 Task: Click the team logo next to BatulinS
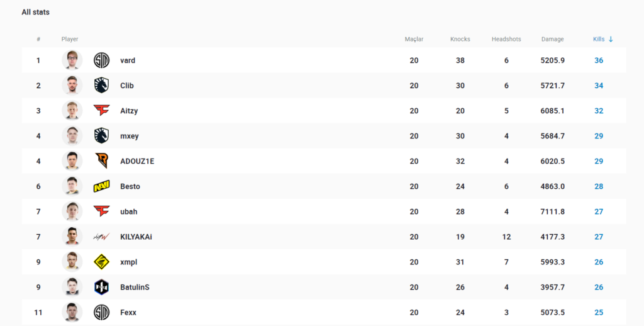coord(101,287)
